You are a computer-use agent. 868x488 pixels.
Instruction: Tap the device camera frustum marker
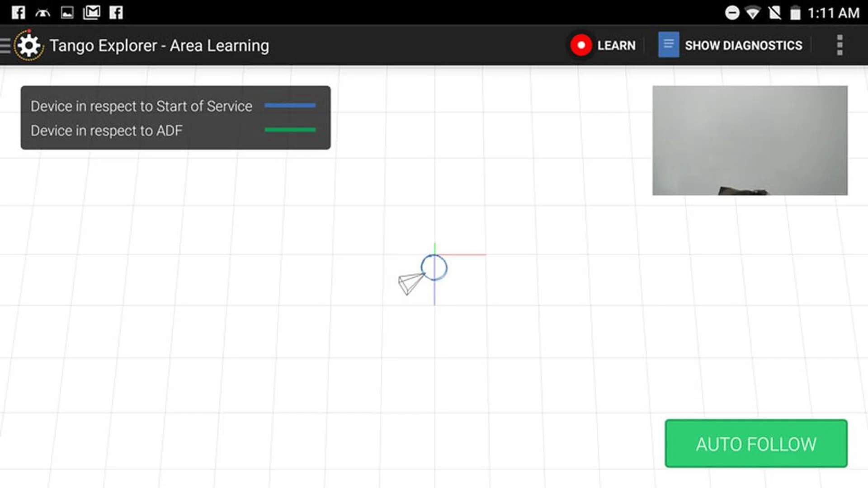coord(410,284)
